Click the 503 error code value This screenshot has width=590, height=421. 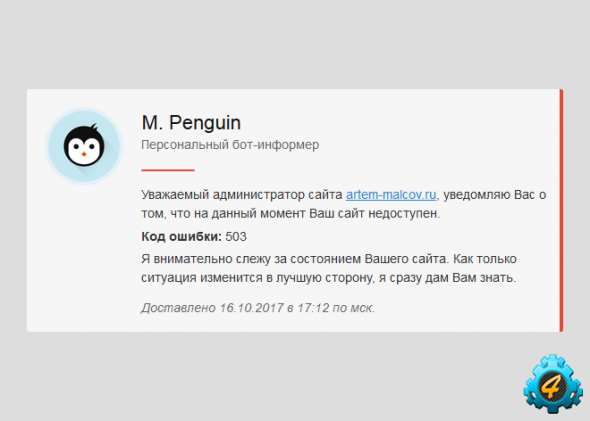pyautogui.click(x=236, y=237)
